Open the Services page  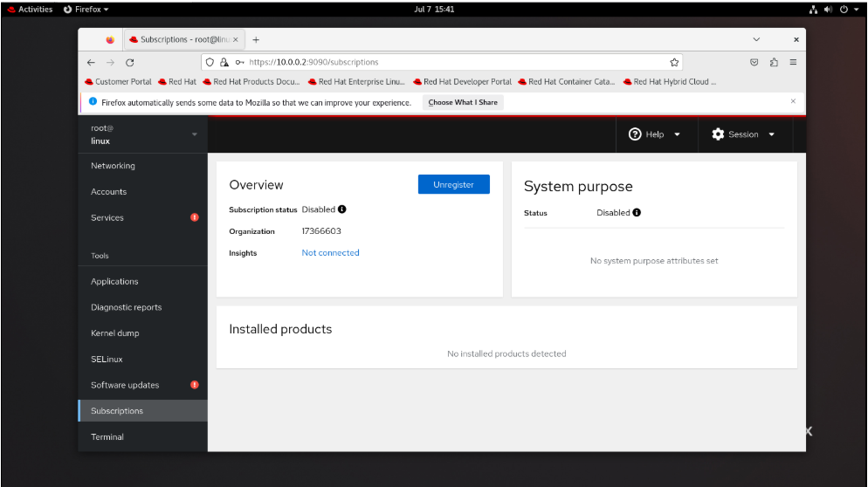click(107, 218)
